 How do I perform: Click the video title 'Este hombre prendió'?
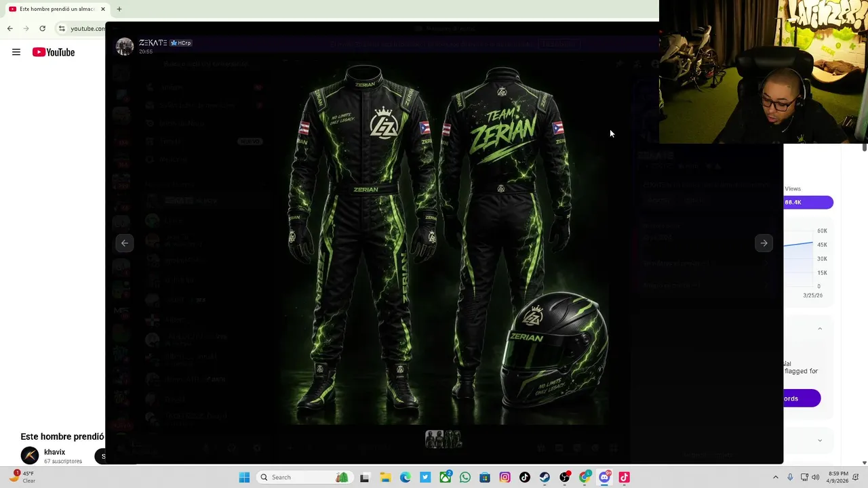[x=62, y=436]
